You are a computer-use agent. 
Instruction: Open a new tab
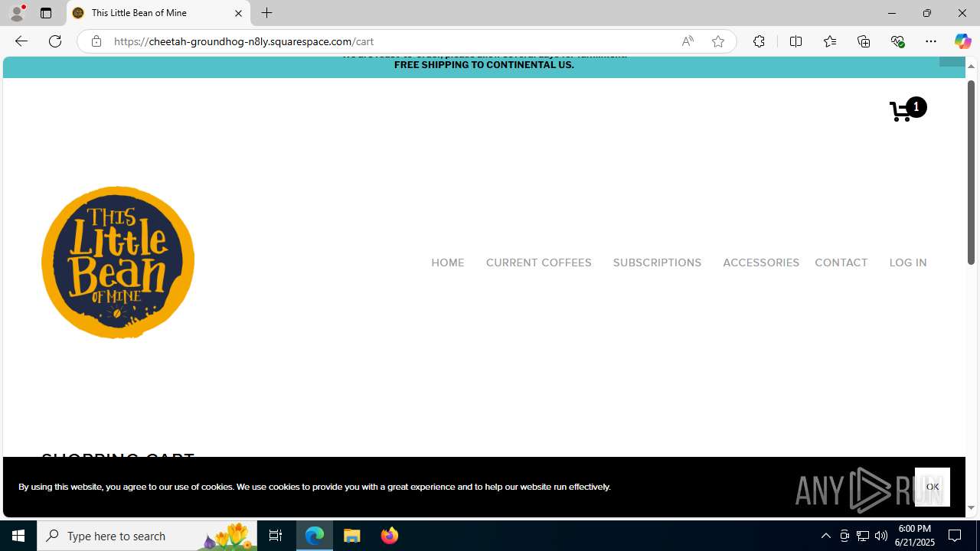pos(267,13)
